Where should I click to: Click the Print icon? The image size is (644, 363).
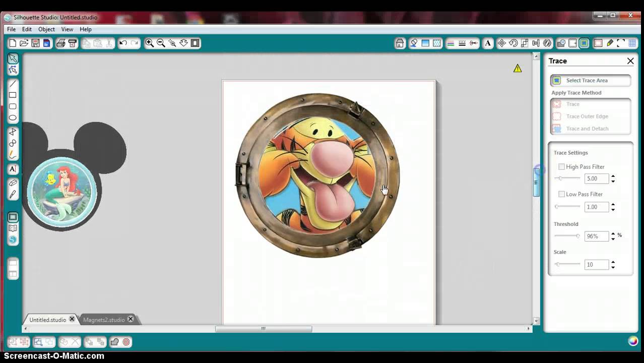click(x=60, y=43)
